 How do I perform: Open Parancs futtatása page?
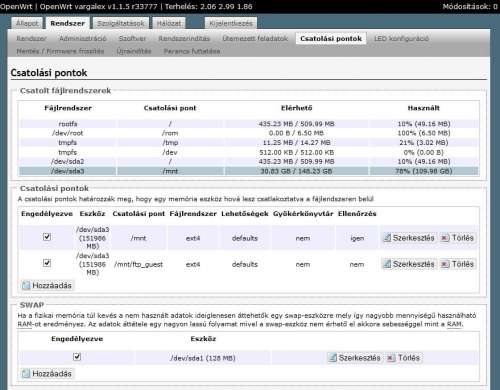192,51
